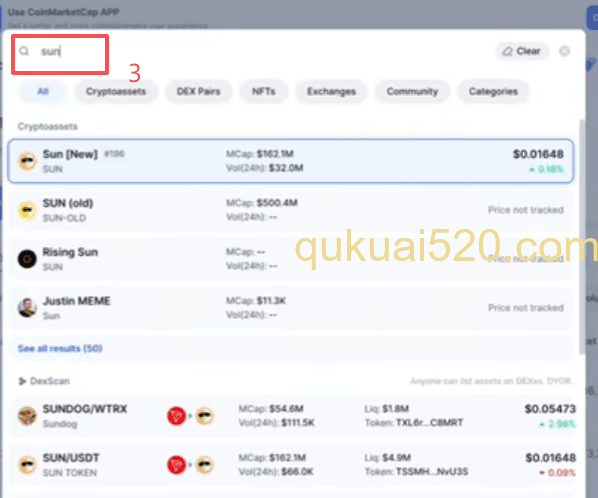Viewport: 598px width, 498px height.
Task: Click the Justin MEME avatar icon
Action: (27, 308)
